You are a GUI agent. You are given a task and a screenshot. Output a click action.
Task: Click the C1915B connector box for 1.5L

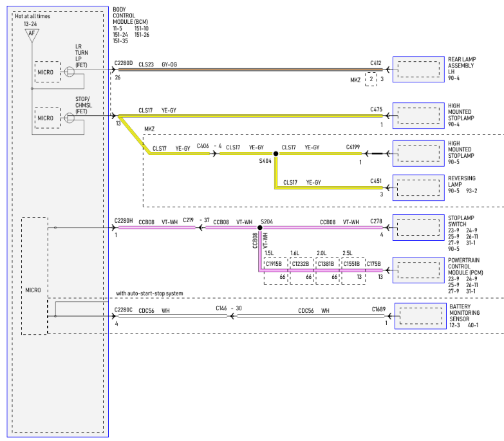276,270
